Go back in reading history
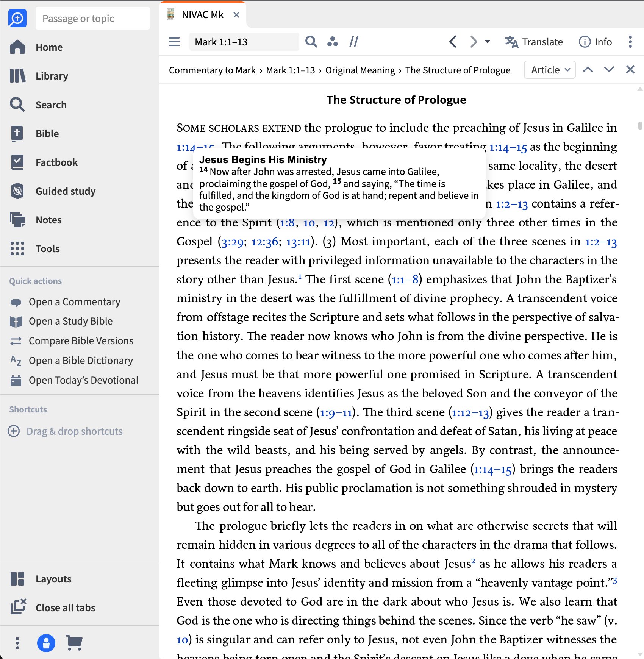644x659 pixels. (x=453, y=42)
